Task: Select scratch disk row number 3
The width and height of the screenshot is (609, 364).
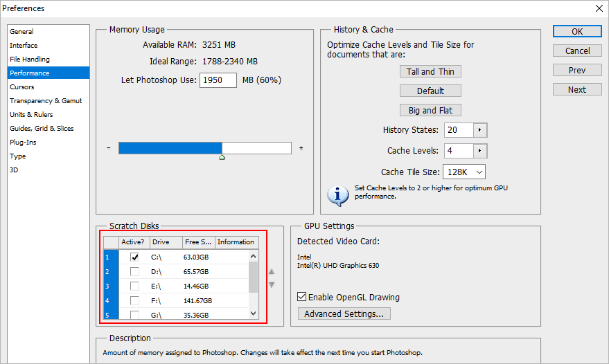Action: coord(111,286)
